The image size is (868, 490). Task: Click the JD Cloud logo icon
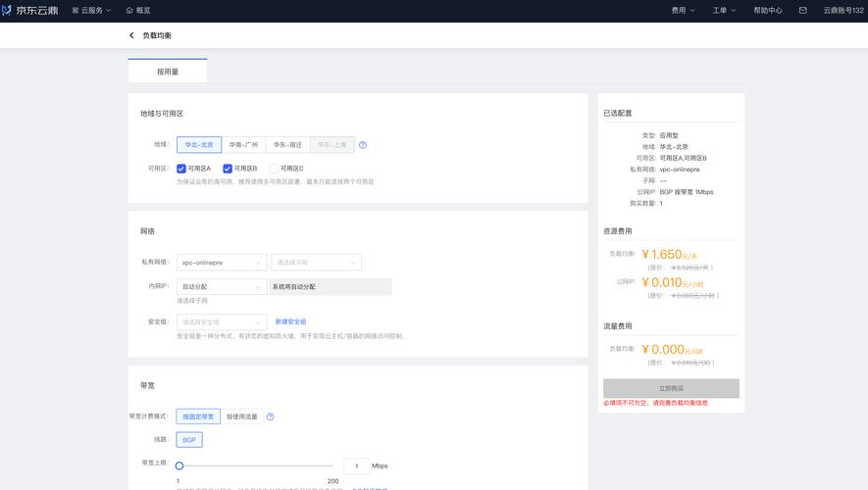(7, 10)
